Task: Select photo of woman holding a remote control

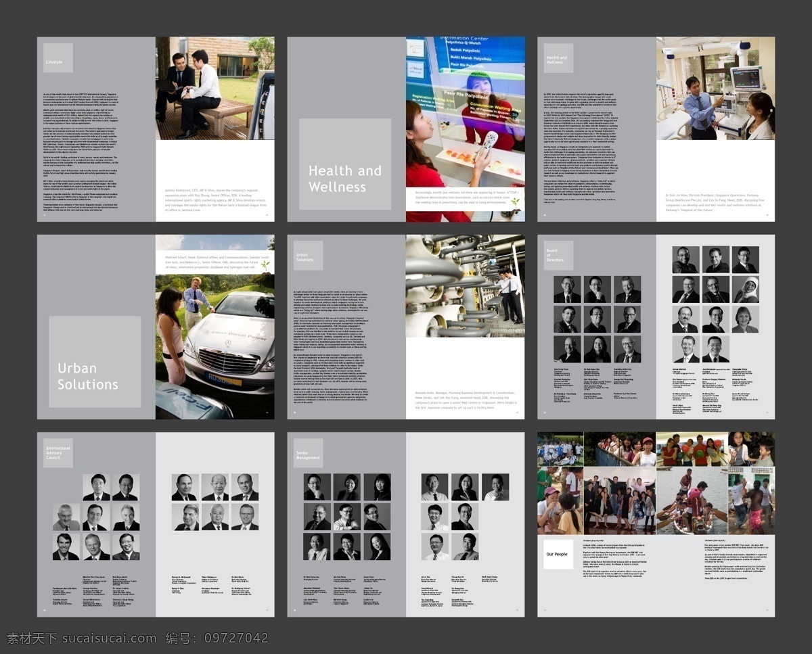Action: [466, 129]
